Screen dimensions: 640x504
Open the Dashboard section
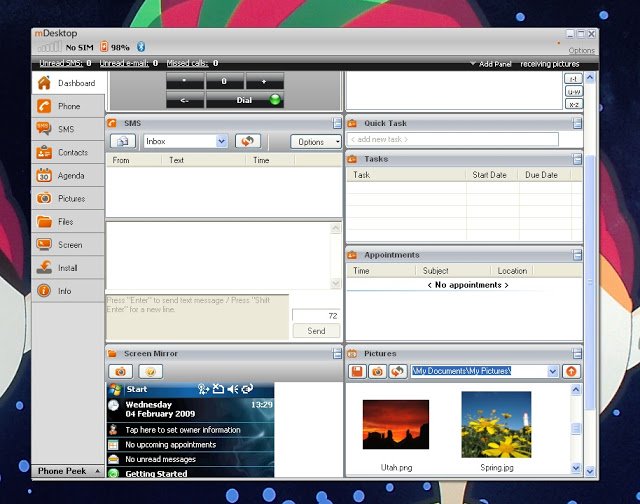[69, 83]
